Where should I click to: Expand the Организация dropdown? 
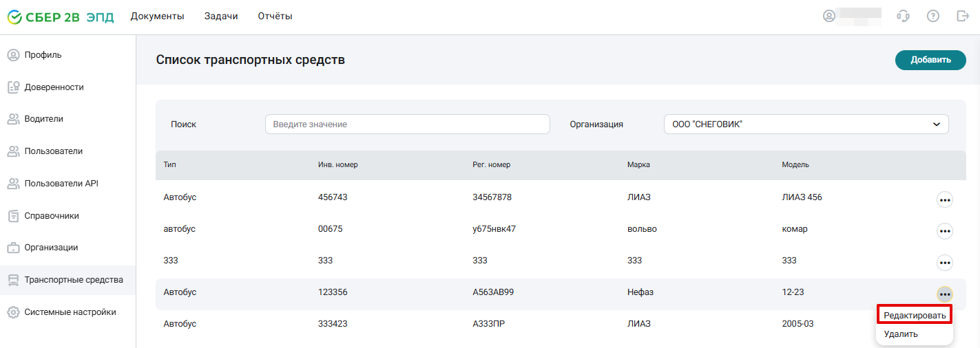tap(806, 124)
